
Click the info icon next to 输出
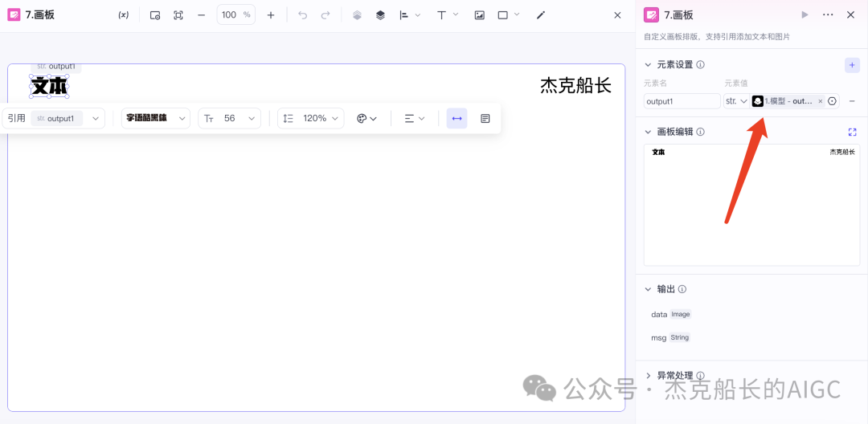click(x=682, y=289)
